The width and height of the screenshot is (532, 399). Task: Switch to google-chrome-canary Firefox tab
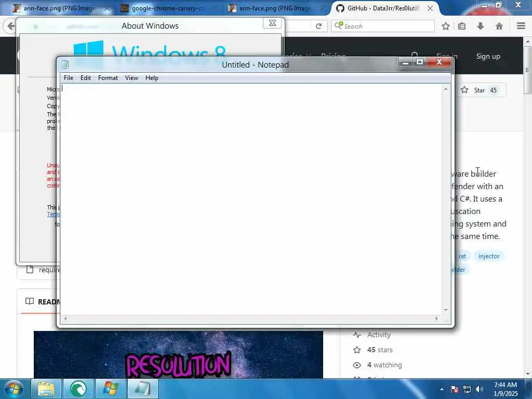tap(168, 8)
